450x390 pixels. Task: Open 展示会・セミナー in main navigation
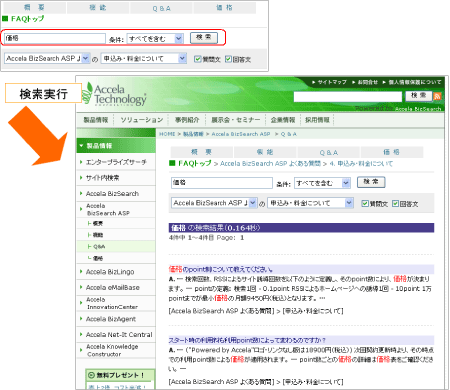tap(236, 120)
